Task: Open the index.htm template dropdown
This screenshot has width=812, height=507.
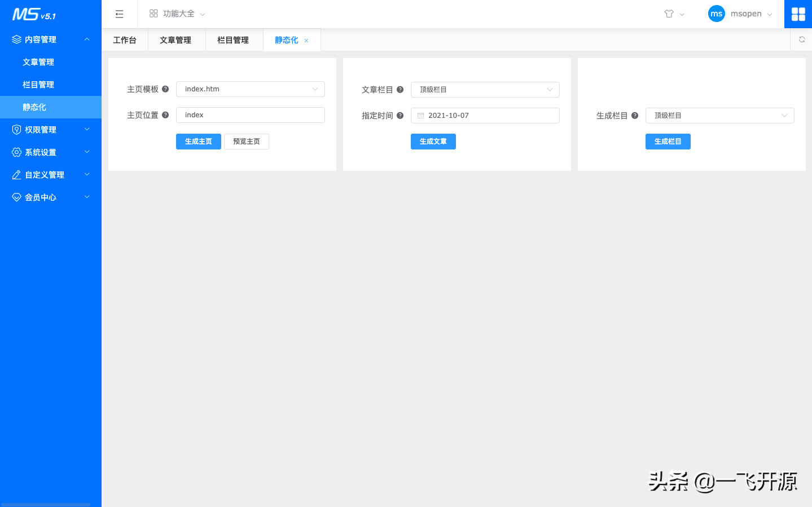Action: tap(250, 89)
